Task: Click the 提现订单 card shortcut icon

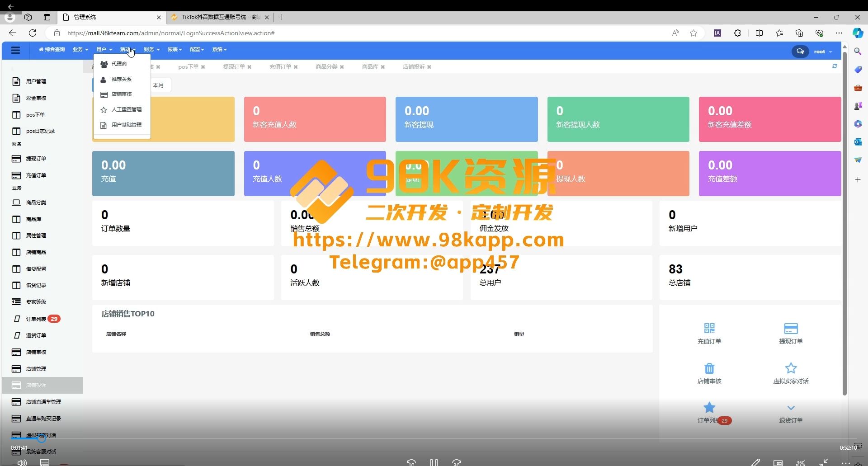Action: point(791,328)
